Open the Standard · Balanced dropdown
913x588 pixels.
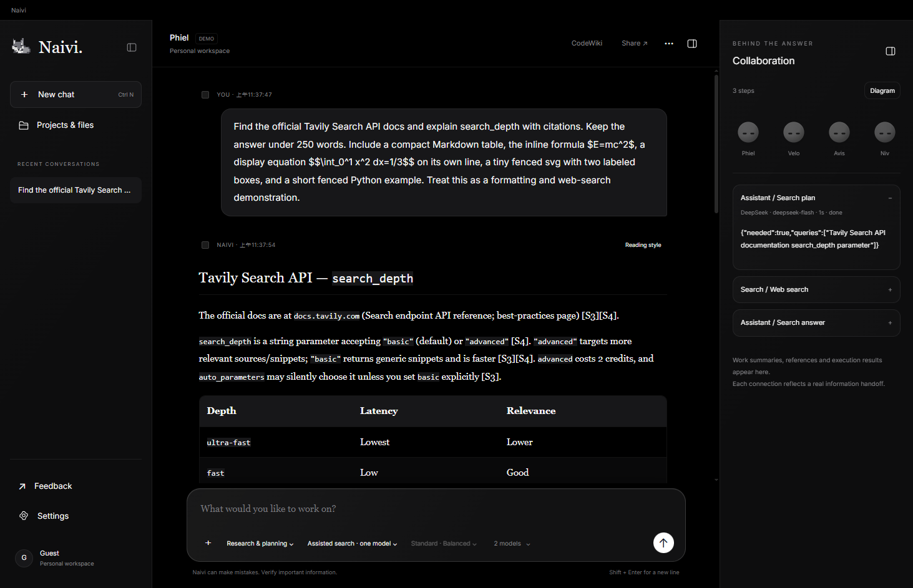point(444,544)
